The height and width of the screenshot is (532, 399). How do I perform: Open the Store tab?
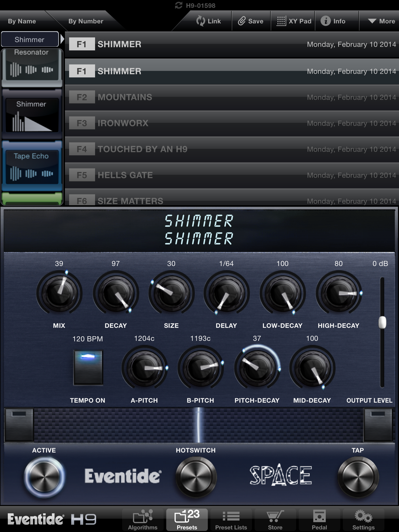point(275,520)
